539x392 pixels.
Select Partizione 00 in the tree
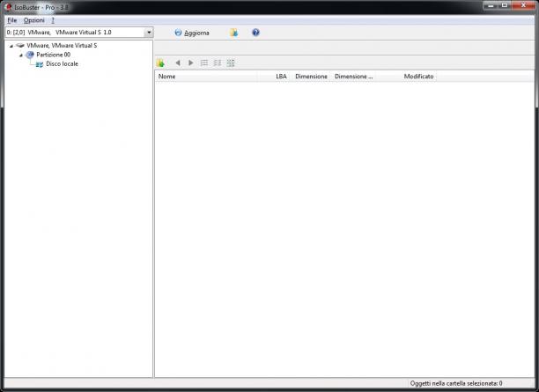[x=53, y=55]
